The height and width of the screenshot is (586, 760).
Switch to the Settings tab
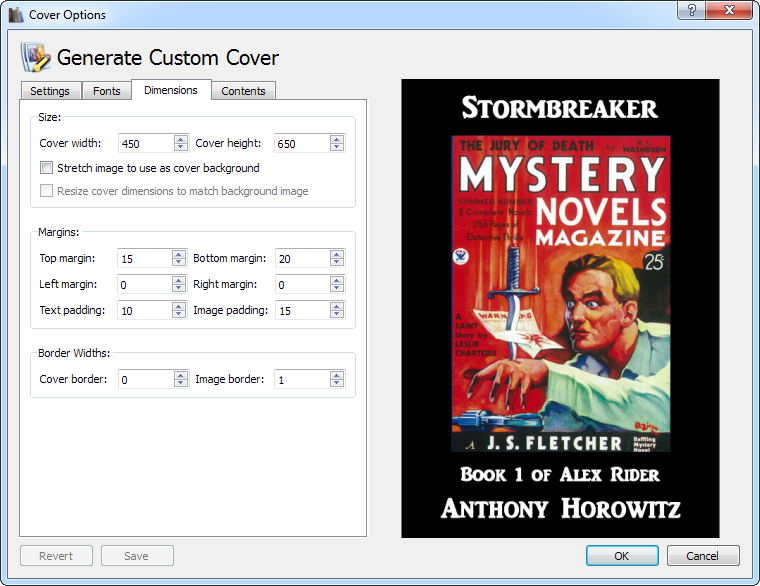tap(50, 91)
